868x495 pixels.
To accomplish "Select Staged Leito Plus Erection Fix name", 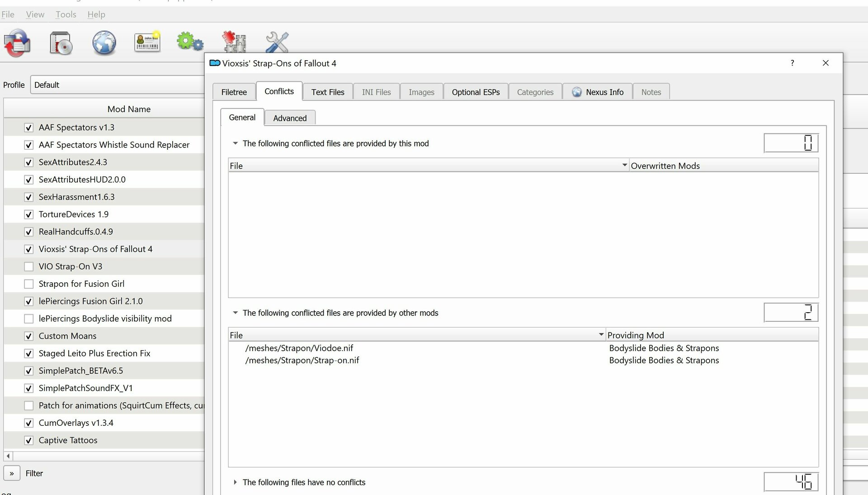I will pyautogui.click(x=94, y=353).
